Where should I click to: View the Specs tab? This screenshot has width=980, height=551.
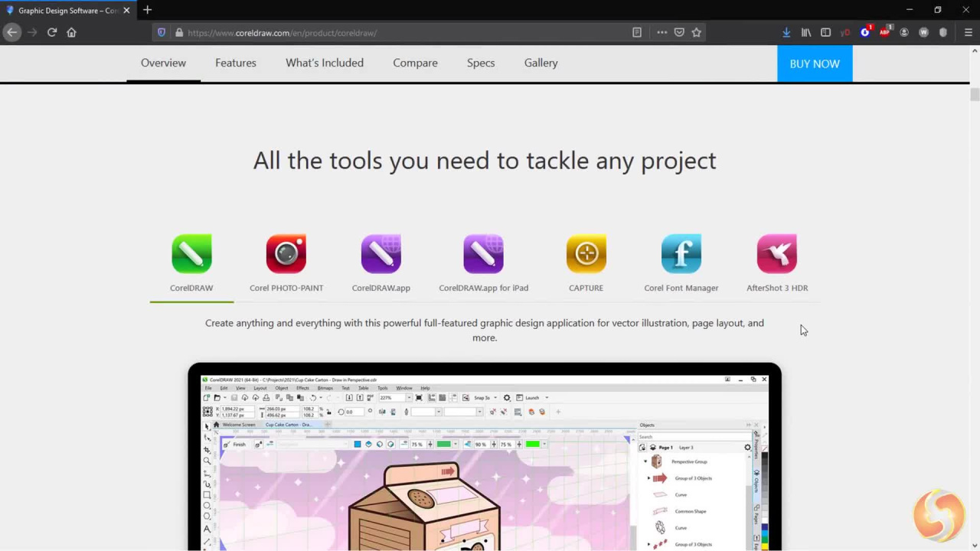tap(481, 63)
